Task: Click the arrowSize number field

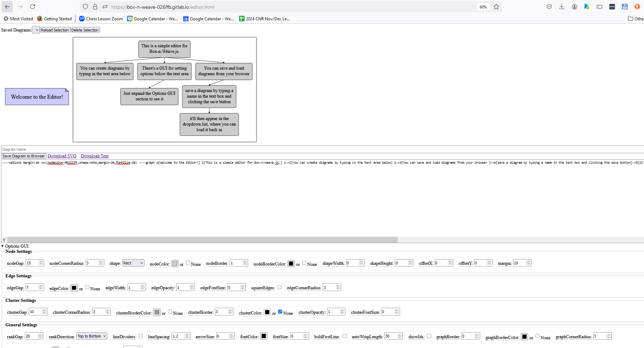Action: 225,336
